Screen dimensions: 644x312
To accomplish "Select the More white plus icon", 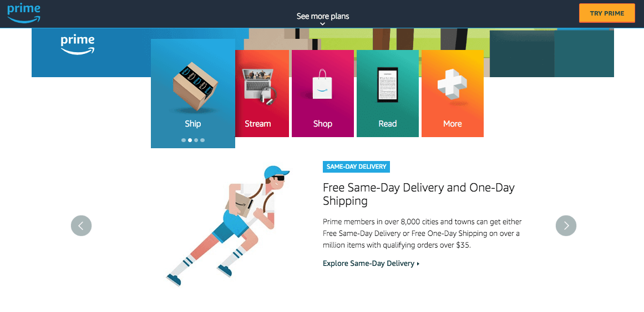I will (x=452, y=82).
